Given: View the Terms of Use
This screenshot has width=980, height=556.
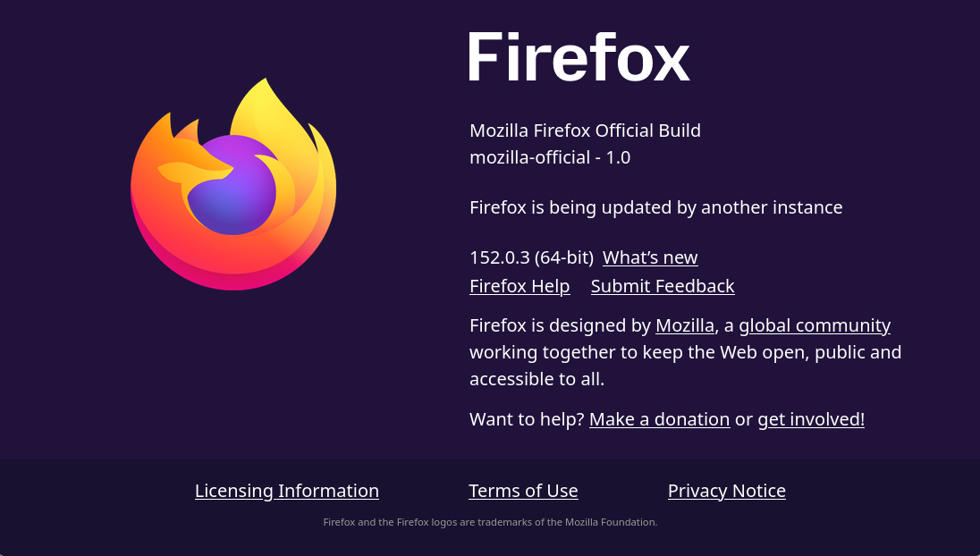Looking at the screenshot, I should (523, 491).
